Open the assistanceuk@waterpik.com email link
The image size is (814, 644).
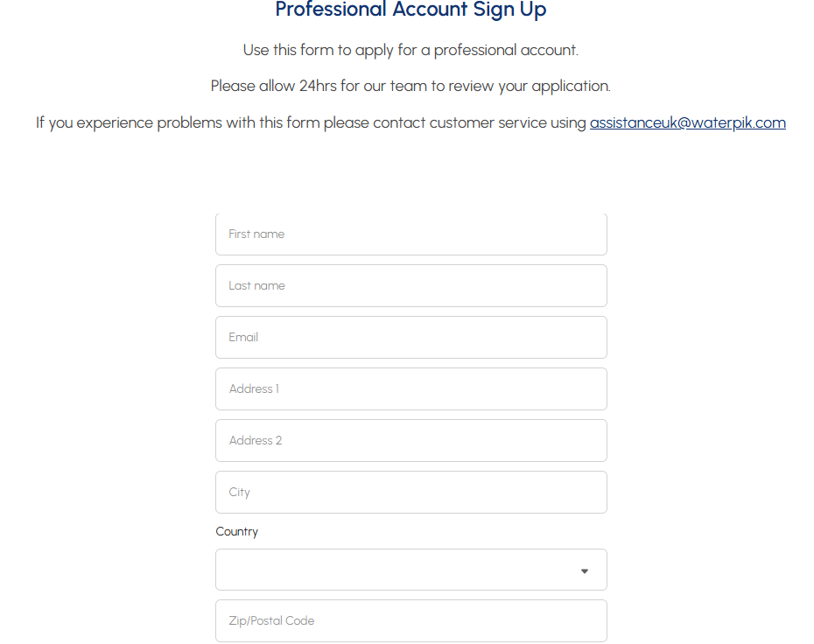click(x=687, y=122)
